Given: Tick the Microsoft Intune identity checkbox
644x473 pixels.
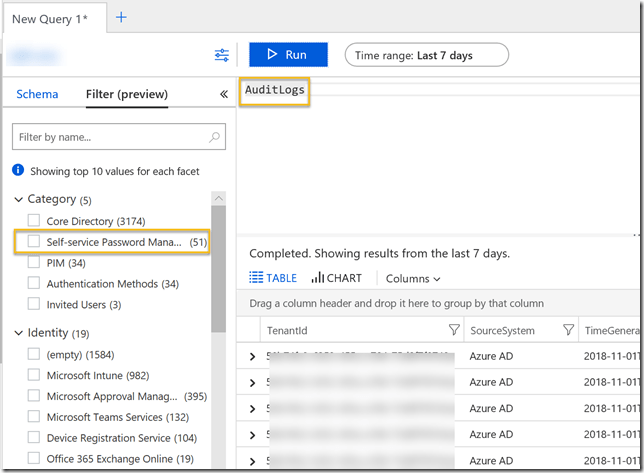Looking at the screenshot, I should click(x=34, y=375).
